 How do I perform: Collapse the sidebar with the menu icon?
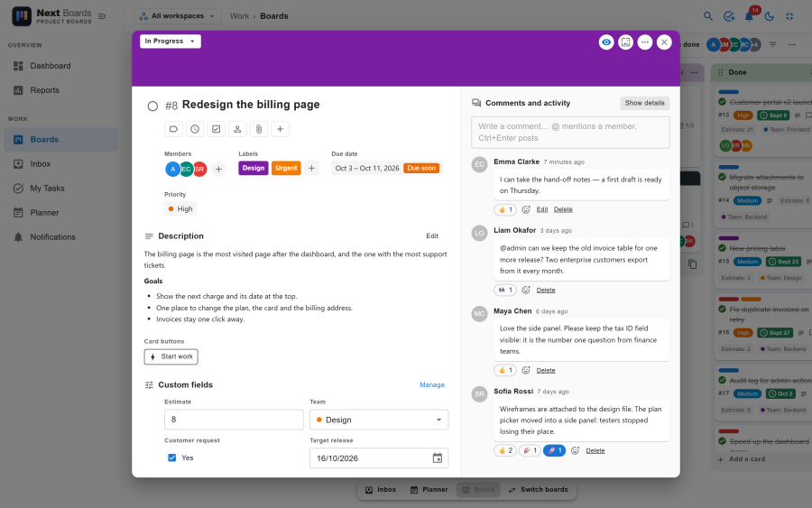point(102,16)
